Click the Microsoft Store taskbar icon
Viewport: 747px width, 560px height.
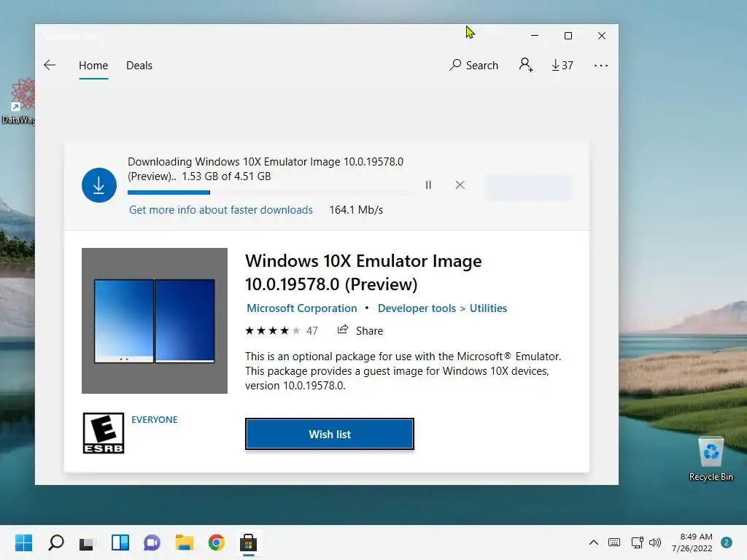point(248,542)
